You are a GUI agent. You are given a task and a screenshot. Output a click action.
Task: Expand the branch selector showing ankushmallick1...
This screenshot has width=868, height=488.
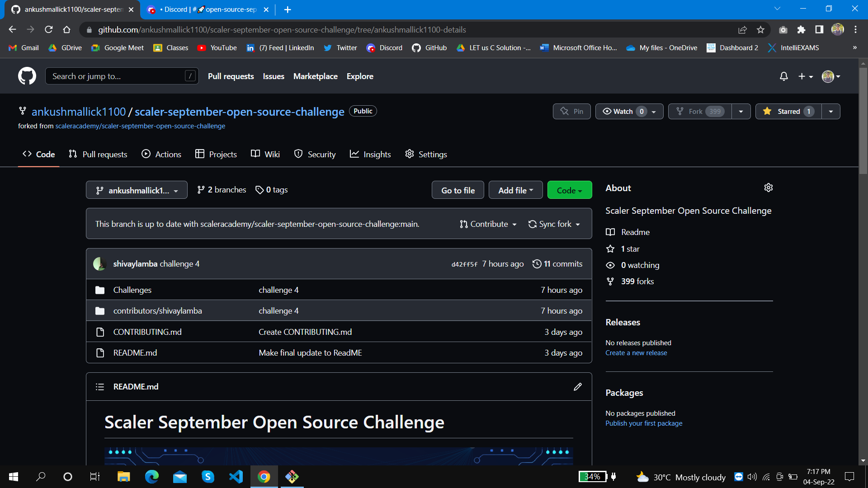point(136,190)
